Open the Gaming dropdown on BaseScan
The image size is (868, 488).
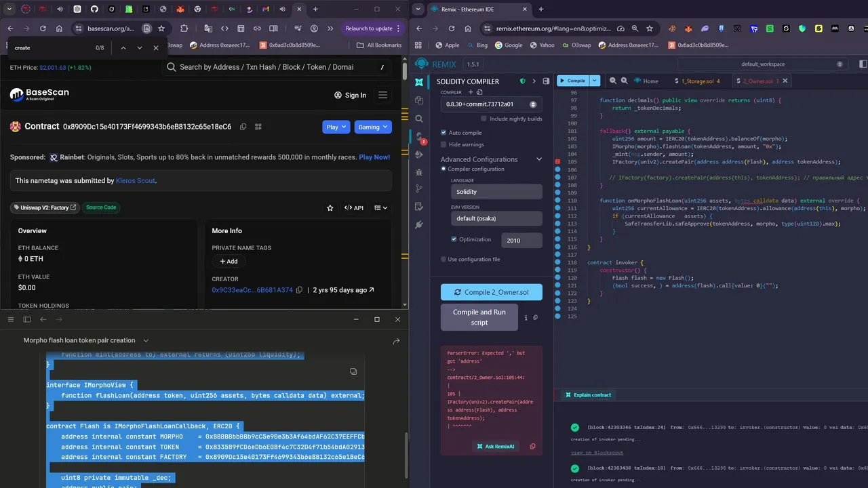(372, 127)
